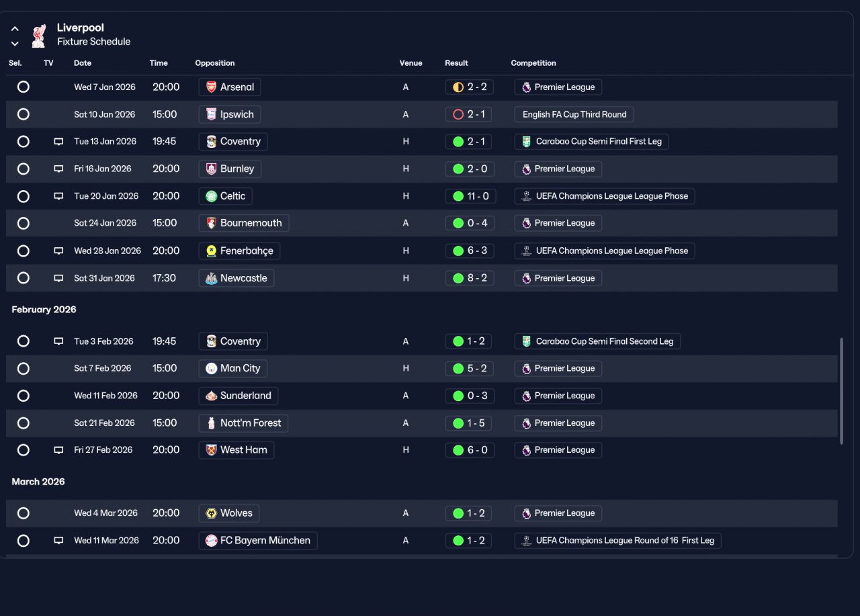Select the radio button for Arsenal fixture
The height and width of the screenshot is (616, 860).
pyautogui.click(x=24, y=87)
